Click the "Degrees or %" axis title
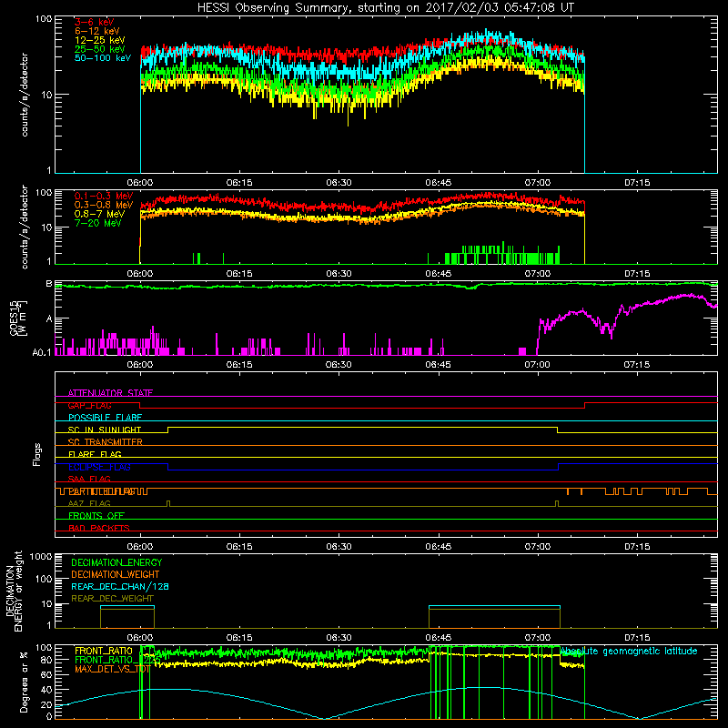The height and width of the screenshot is (728, 728). click(24, 682)
